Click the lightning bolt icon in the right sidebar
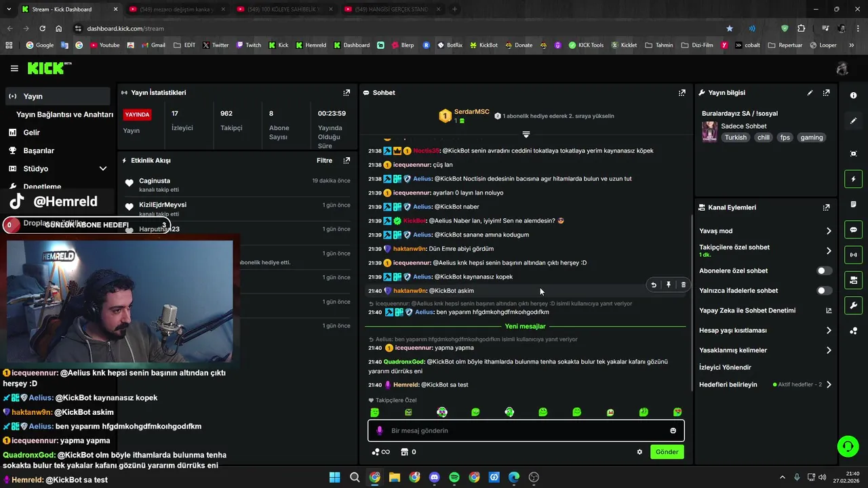 [x=853, y=179]
